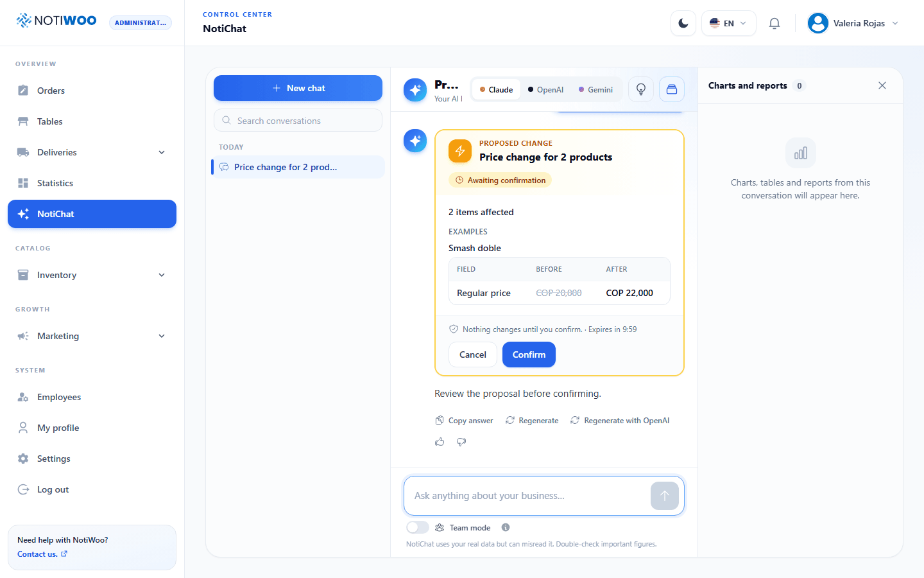The image size is (924, 578).
Task: Enable the Team mode switch
Action: (418, 527)
